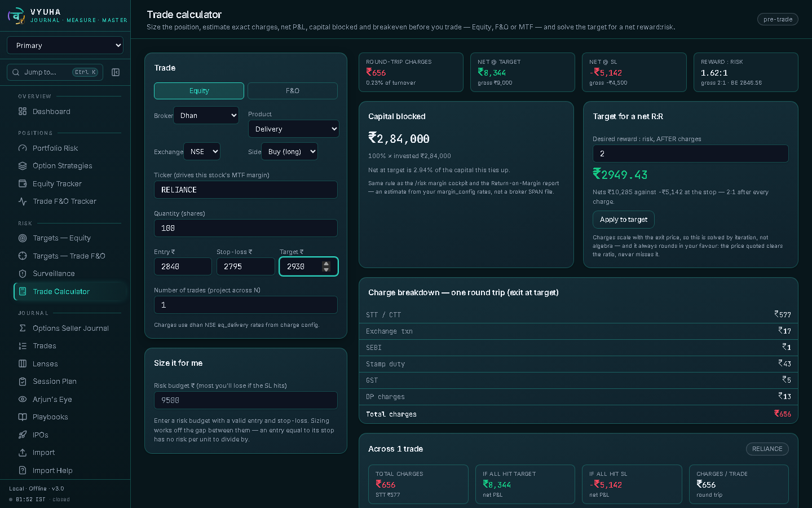Click the Number of trades field
This screenshot has width=812, height=508.
point(246,305)
